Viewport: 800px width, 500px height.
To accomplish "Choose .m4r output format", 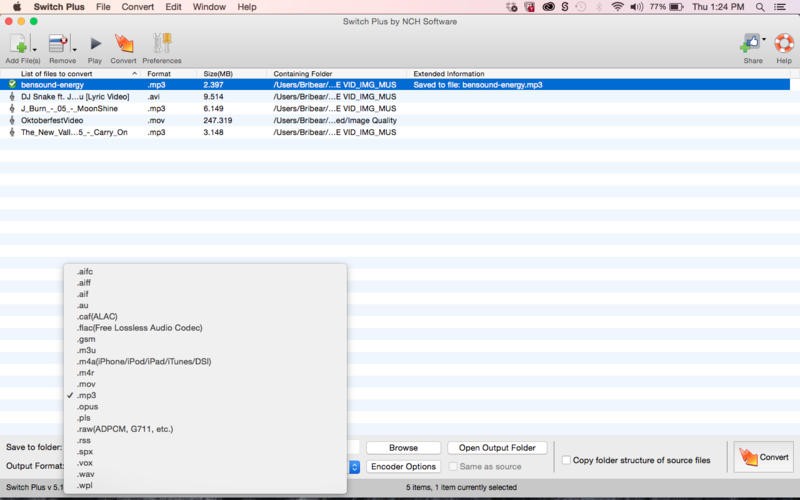I will 205,372.
